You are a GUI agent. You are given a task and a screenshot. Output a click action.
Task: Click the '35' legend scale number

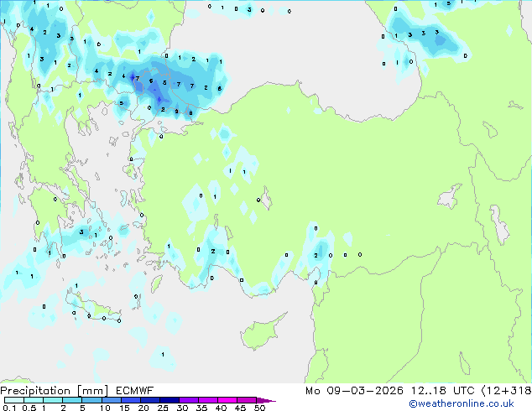201,408
